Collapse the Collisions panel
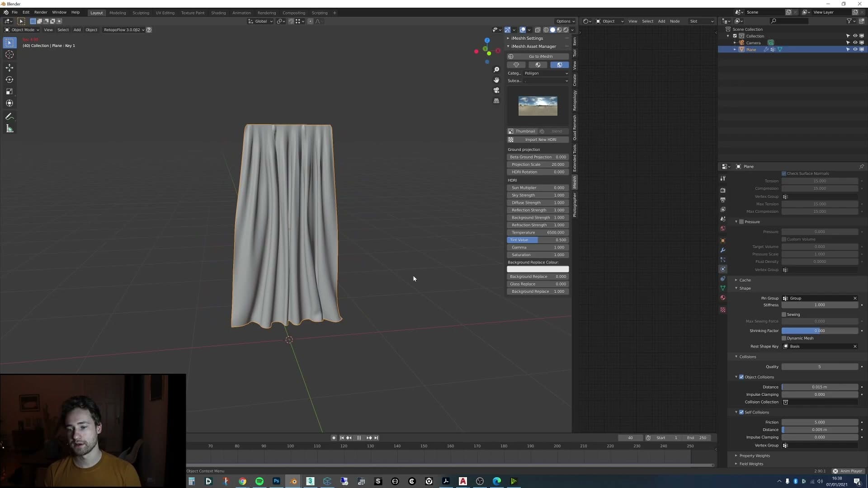The width and height of the screenshot is (868, 488). pos(747,357)
